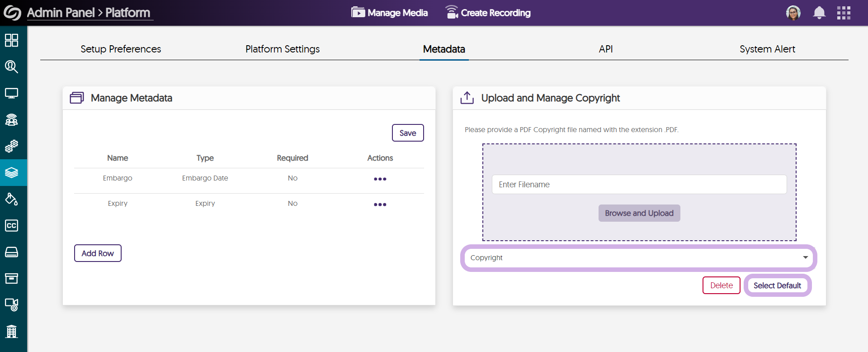Click the gears settings icon in sidebar

(x=12, y=146)
